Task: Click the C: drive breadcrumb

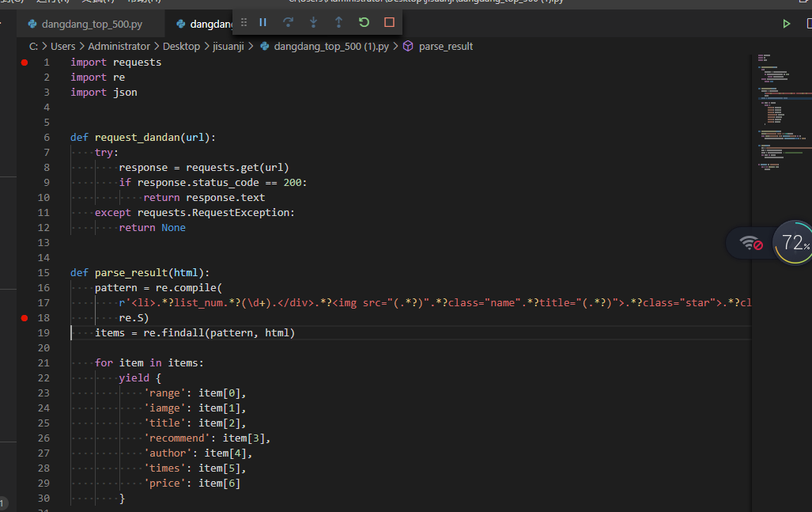Action: [x=34, y=46]
